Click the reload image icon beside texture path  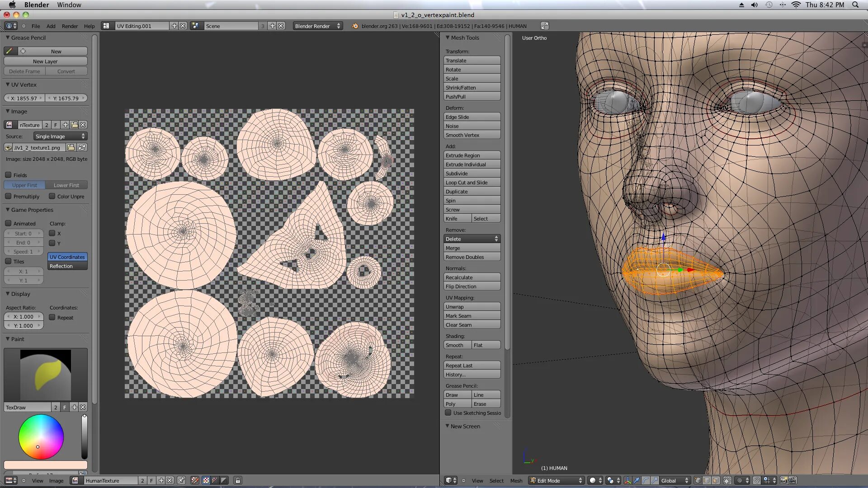tap(82, 147)
